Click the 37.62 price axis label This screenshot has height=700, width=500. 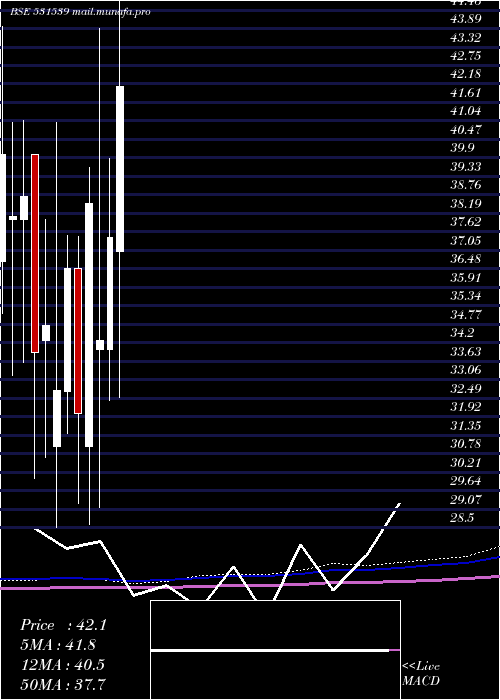(x=466, y=222)
